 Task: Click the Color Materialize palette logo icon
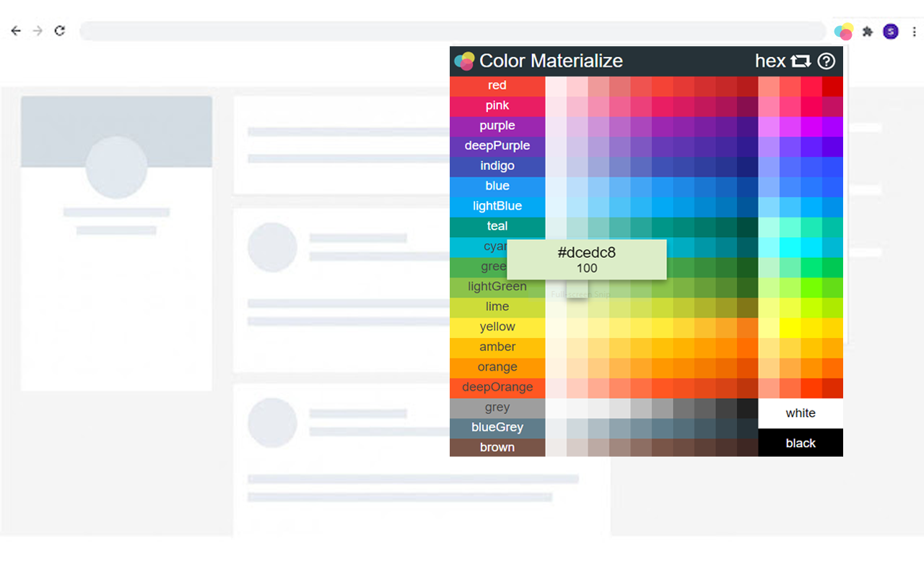[464, 61]
